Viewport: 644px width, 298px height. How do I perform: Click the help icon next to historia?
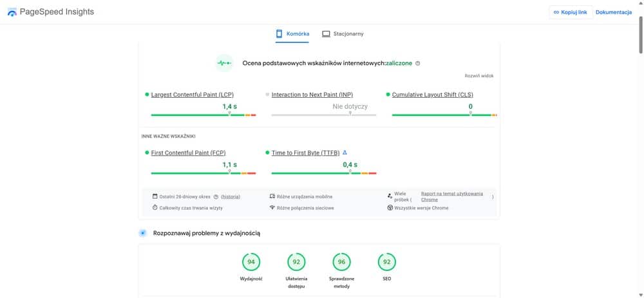[216, 196]
